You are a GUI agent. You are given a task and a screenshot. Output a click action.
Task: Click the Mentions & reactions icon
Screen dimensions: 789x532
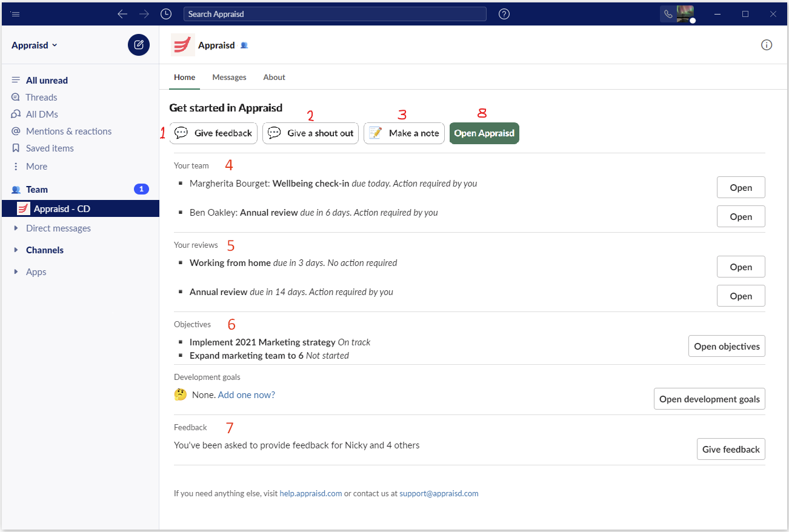coord(16,131)
